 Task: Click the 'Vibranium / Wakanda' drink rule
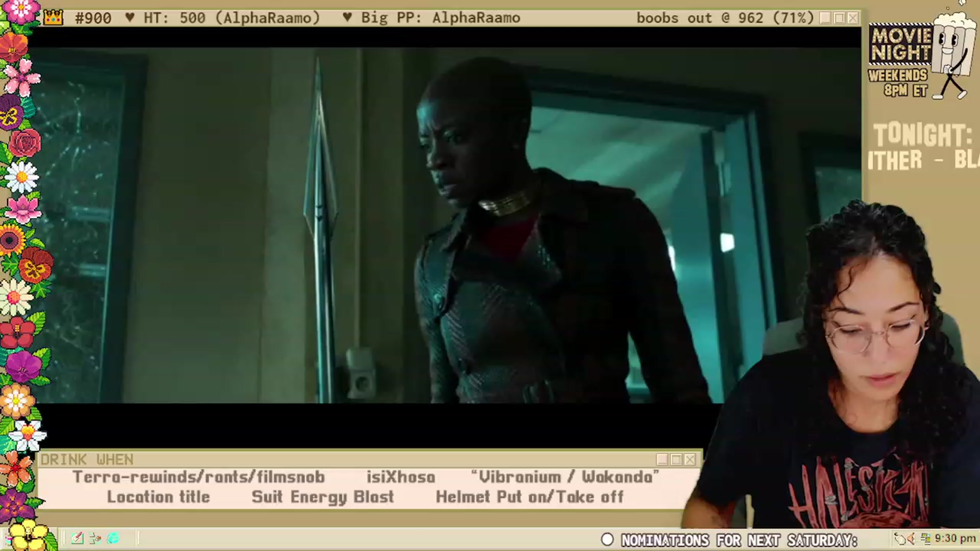click(565, 477)
